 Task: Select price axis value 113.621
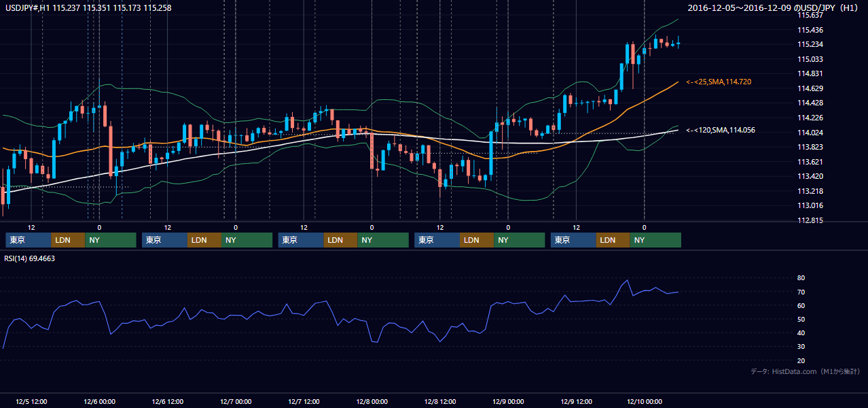tap(810, 162)
